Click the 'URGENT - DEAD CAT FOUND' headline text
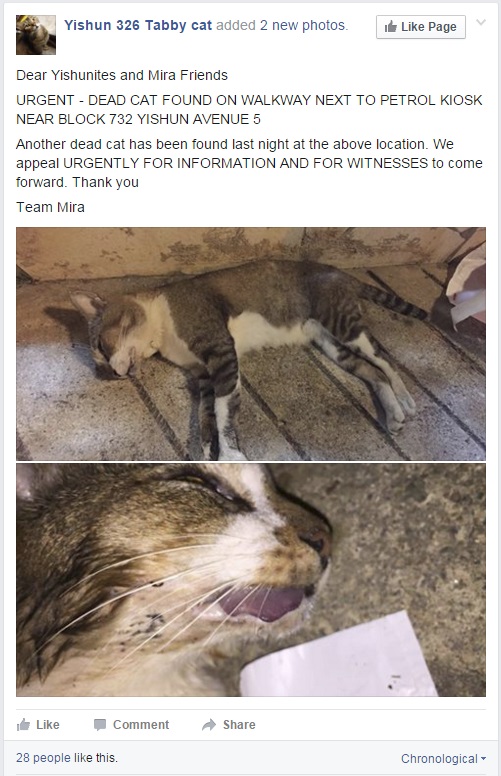This screenshot has height=776, width=501. click(249, 109)
